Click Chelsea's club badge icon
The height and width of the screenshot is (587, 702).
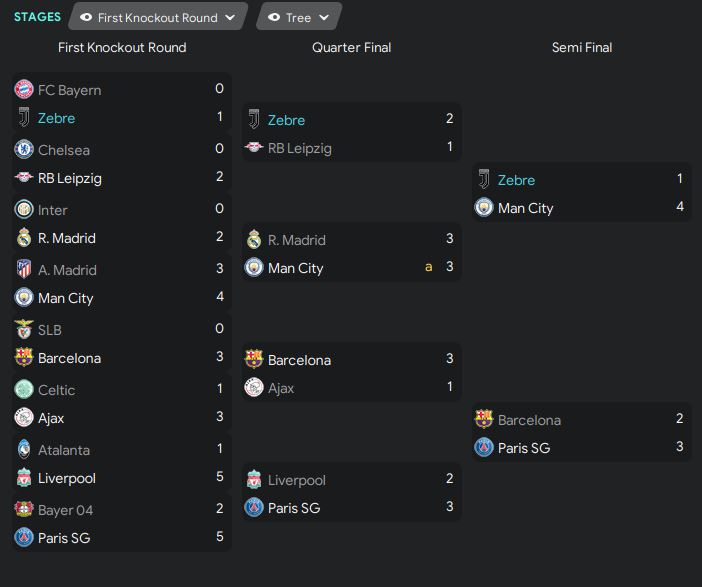click(x=24, y=150)
